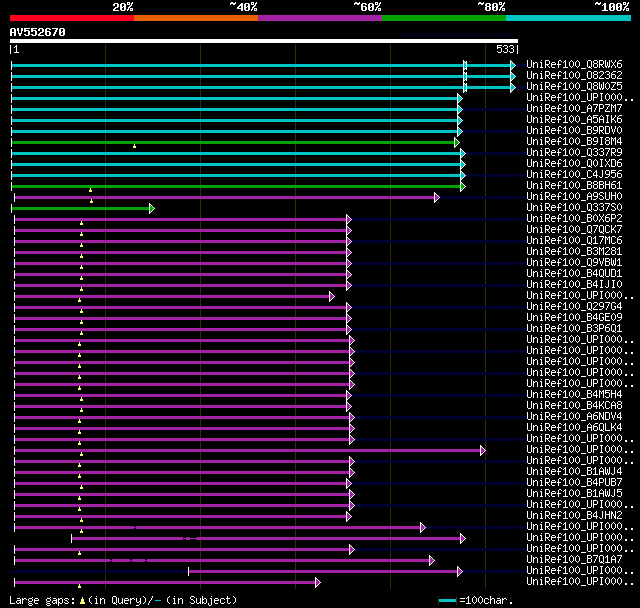This screenshot has width=640, height=608.
Task: Click the arrowhead ending the UniRef100_A5AIK6 bar
Action: click(460, 120)
